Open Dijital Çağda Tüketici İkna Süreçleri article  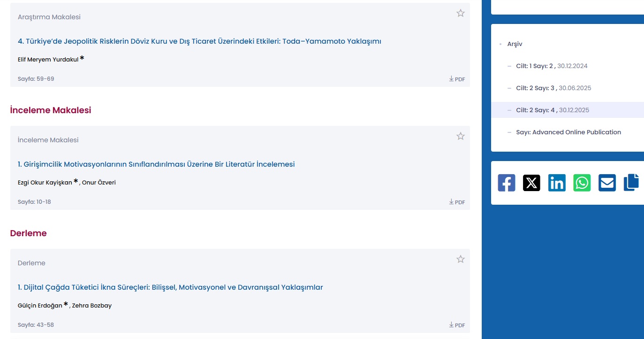coord(170,287)
